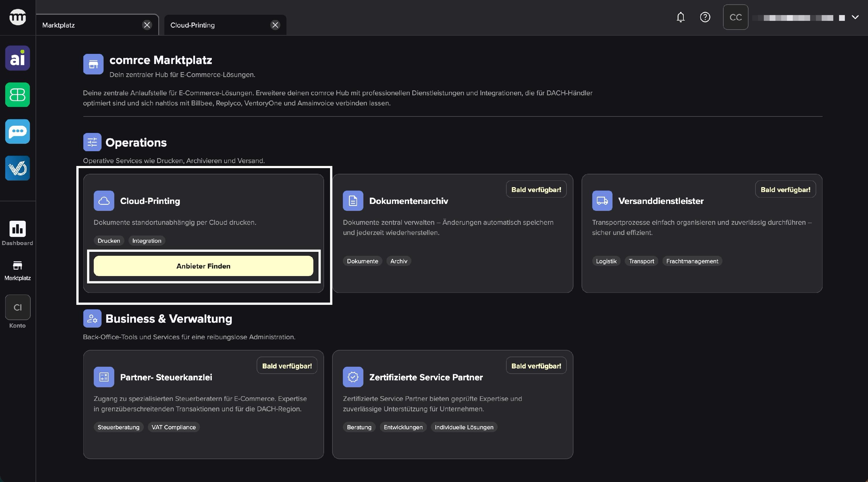This screenshot has width=868, height=482.
Task: Expand the user account dropdown chevron
Action: pos(855,17)
